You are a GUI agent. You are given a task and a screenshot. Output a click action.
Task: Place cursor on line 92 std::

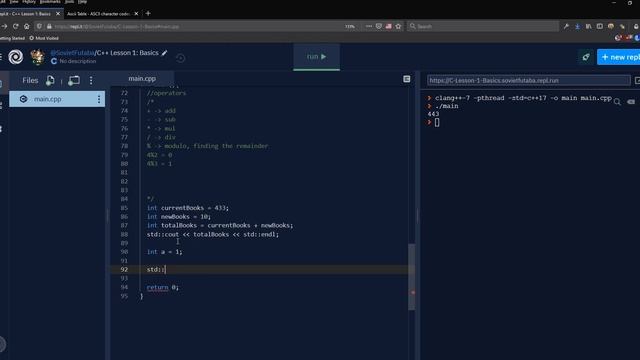click(x=156, y=269)
